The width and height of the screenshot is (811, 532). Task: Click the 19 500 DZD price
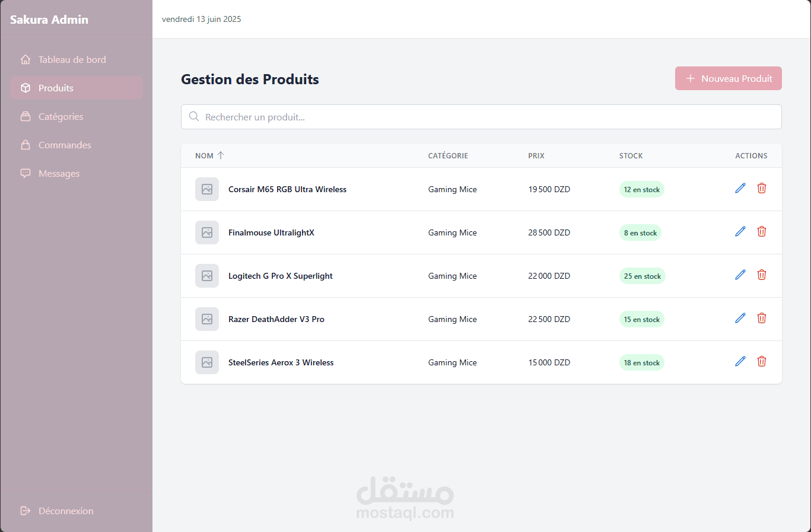click(x=549, y=189)
